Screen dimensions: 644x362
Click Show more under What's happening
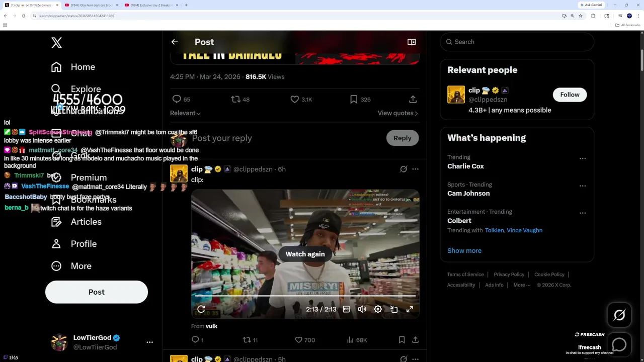click(x=464, y=251)
